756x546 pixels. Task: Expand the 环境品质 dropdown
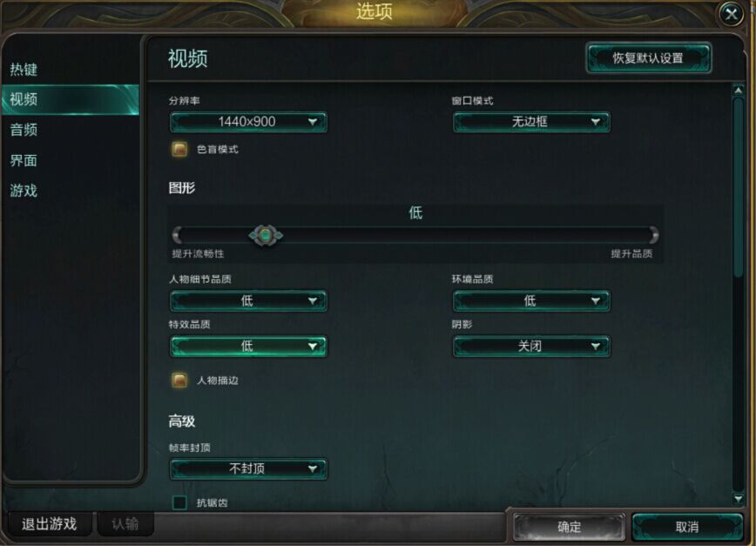[x=530, y=300]
